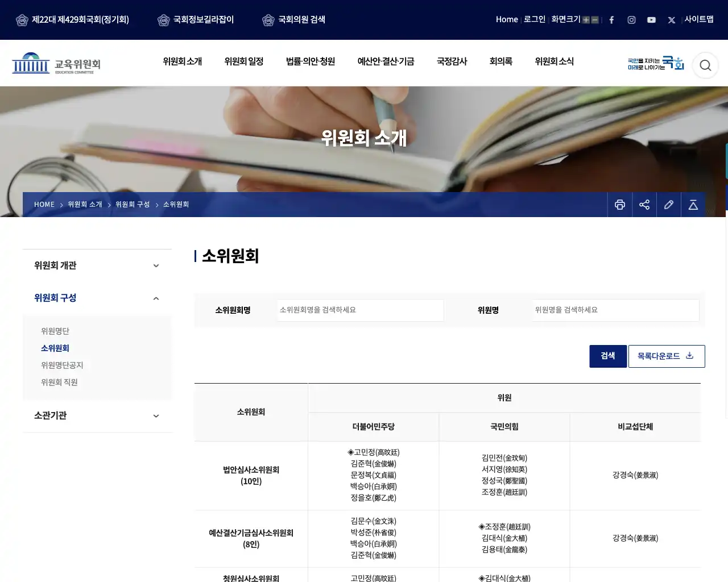728x582 pixels.
Task: Click 위원회 소개 in the breadcrumb
Action: coord(85,205)
